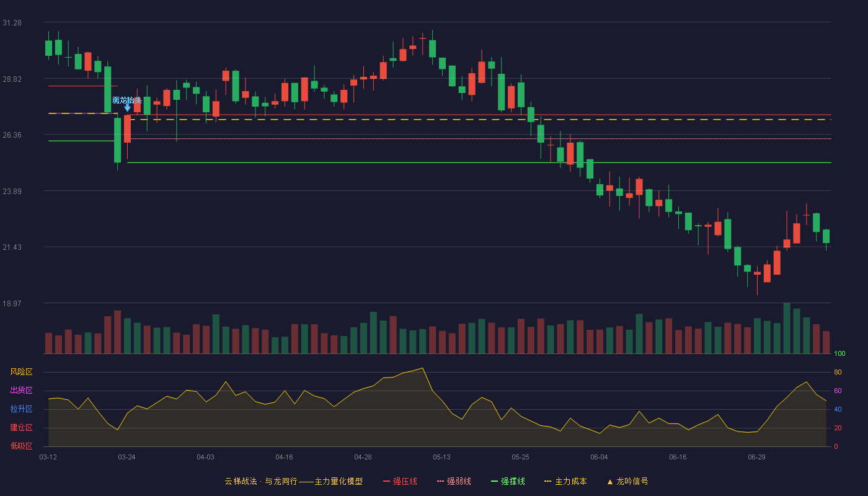Click the 06-29 date axis label
The width and height of the screenshot is (868, 496).
tap(756, 457)
